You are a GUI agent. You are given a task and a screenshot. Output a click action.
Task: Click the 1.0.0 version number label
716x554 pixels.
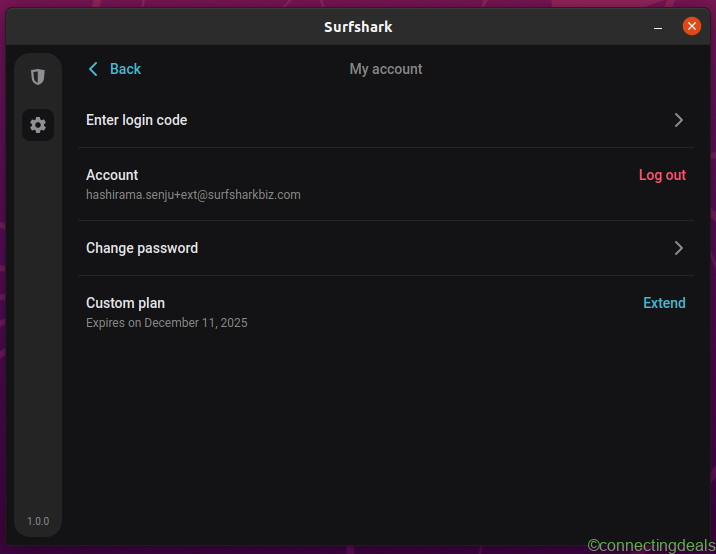pos(38,521)
